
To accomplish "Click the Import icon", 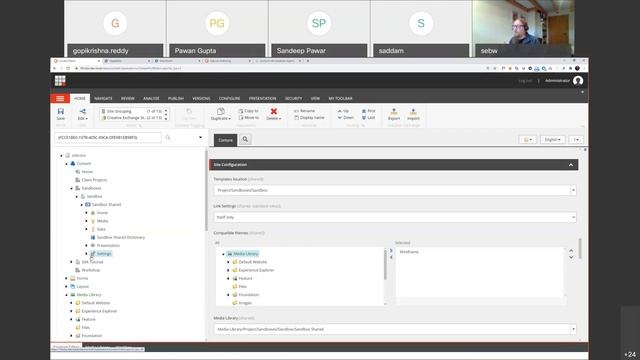I will coord(413,114).
